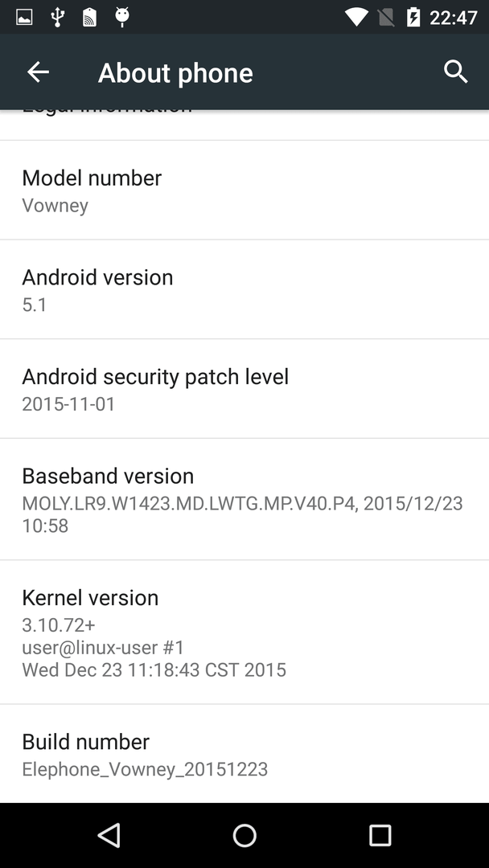Select the Baseband version entry
This screenshot has width=489, height=868.
244,499
